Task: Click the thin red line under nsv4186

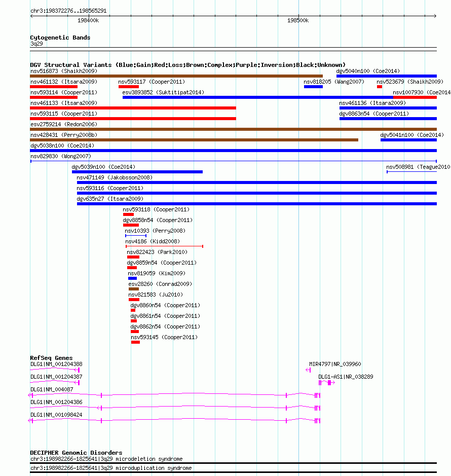Action: (x=164, y=246)
